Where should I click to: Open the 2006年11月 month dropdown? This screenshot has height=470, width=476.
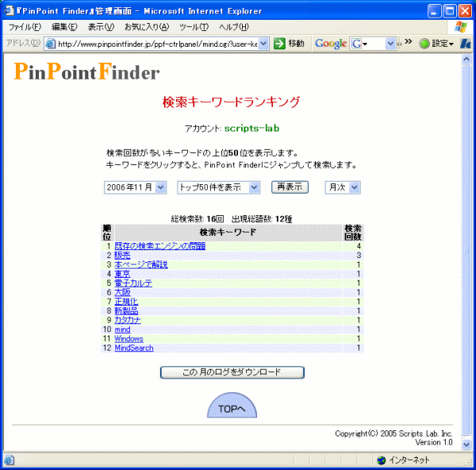coord(160,187)
